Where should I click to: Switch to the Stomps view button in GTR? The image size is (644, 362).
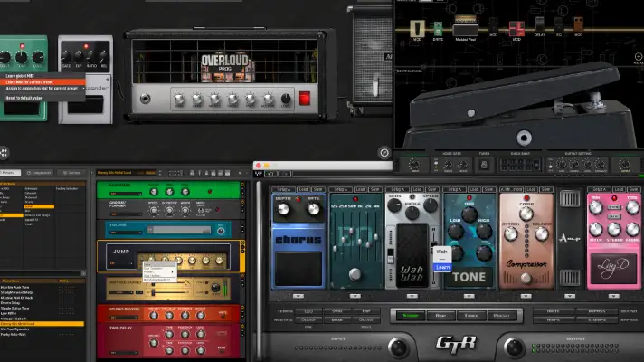pyautogui.click(x=411, y=315)
